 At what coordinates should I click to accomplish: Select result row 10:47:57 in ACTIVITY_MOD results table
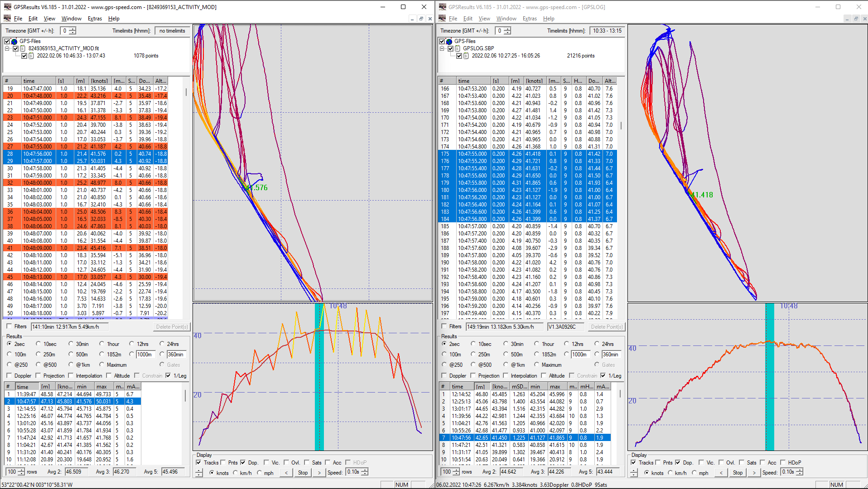(72, 402)
